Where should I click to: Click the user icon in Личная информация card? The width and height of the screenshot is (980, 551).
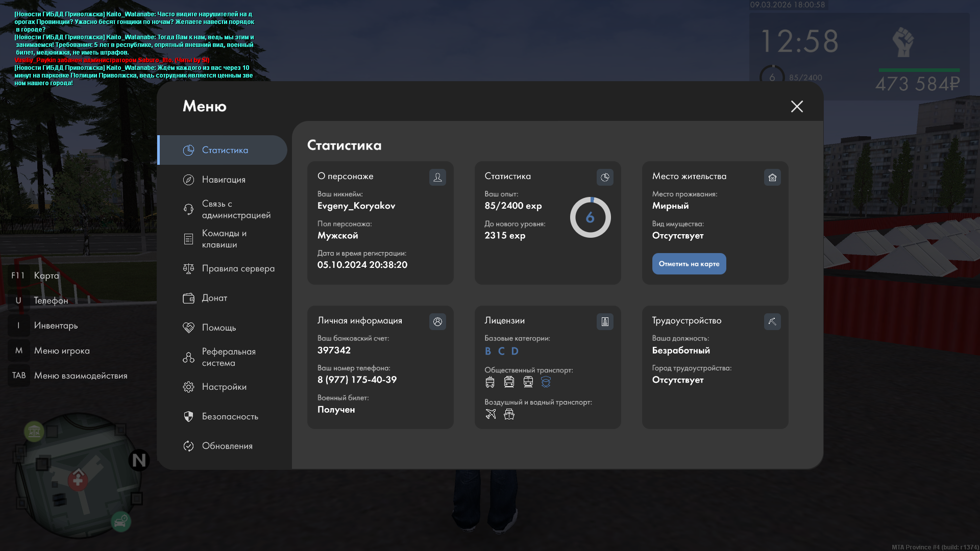pos(437,321)
